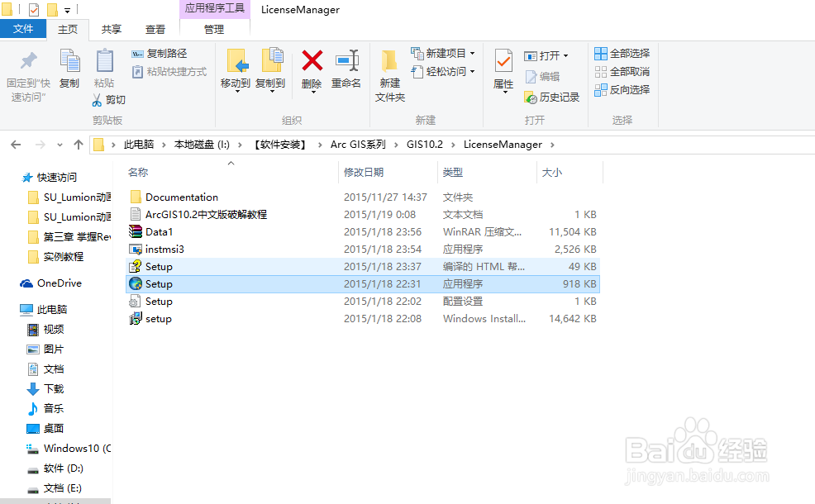Switch to the Home (主页) tab
815x504 pixels.
(x=68, y=30)
